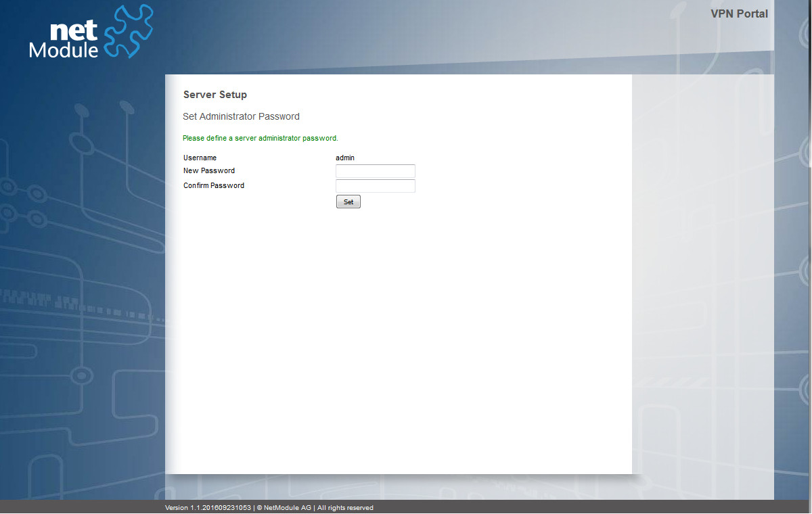The height and width of the screenshot is (514, 812).
Task: Click the admin username value
Action: click(x=345, y=158)
